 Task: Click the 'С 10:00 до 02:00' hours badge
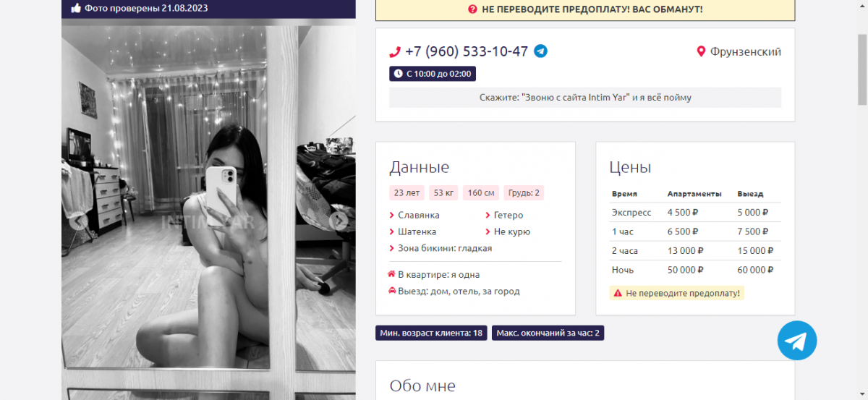(x=433, y=74)
